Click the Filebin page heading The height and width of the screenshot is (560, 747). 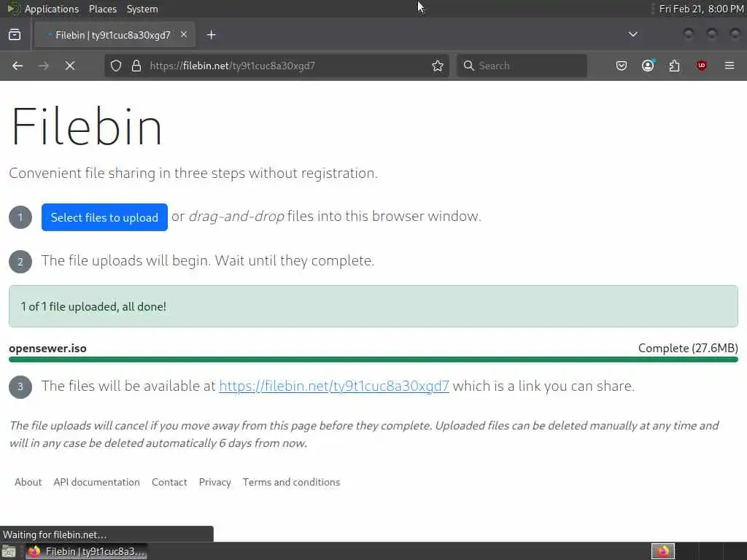click(x=87, y=126)
